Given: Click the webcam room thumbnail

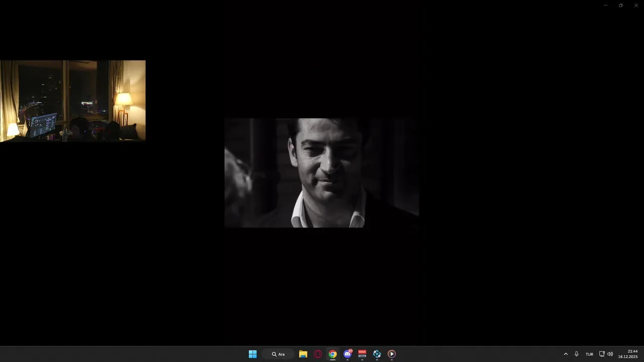Looking at the screenshot, I should pos(73,101).
